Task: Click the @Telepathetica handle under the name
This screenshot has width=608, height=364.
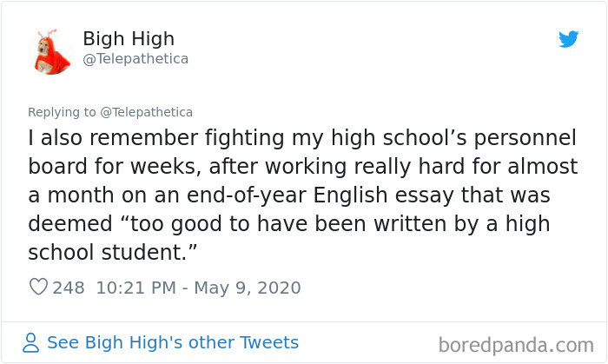Action: (135, 59)
